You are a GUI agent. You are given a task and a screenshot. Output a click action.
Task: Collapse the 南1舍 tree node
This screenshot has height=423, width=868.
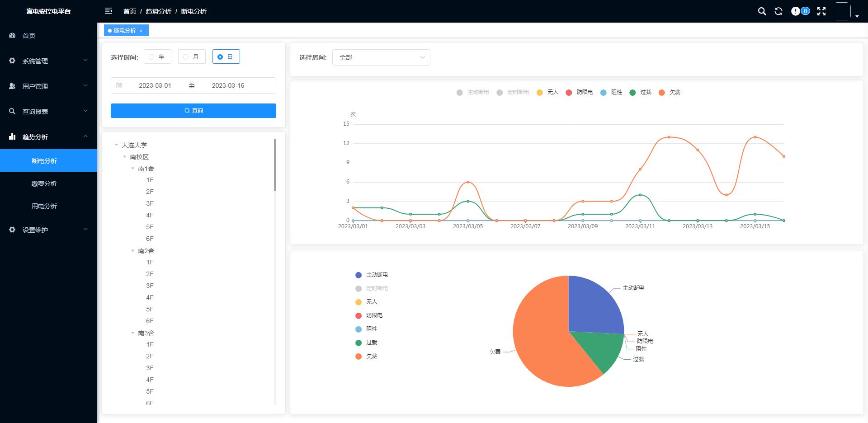pos(132,169)
